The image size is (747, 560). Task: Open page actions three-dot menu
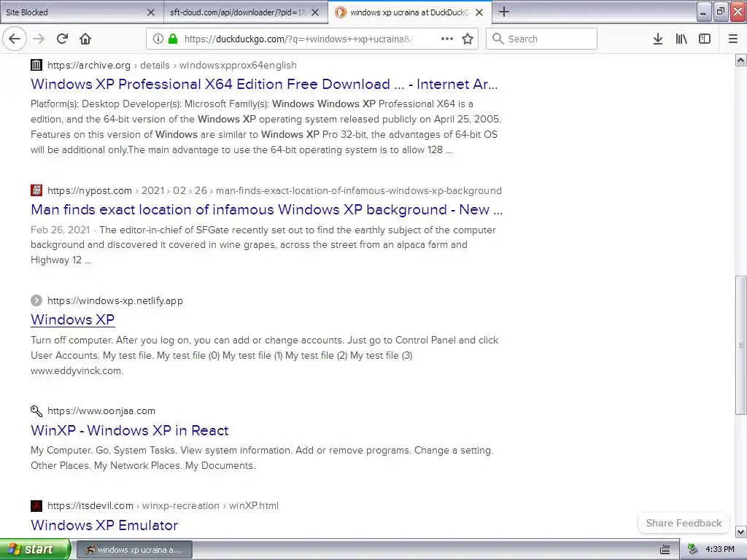point(447,39)
